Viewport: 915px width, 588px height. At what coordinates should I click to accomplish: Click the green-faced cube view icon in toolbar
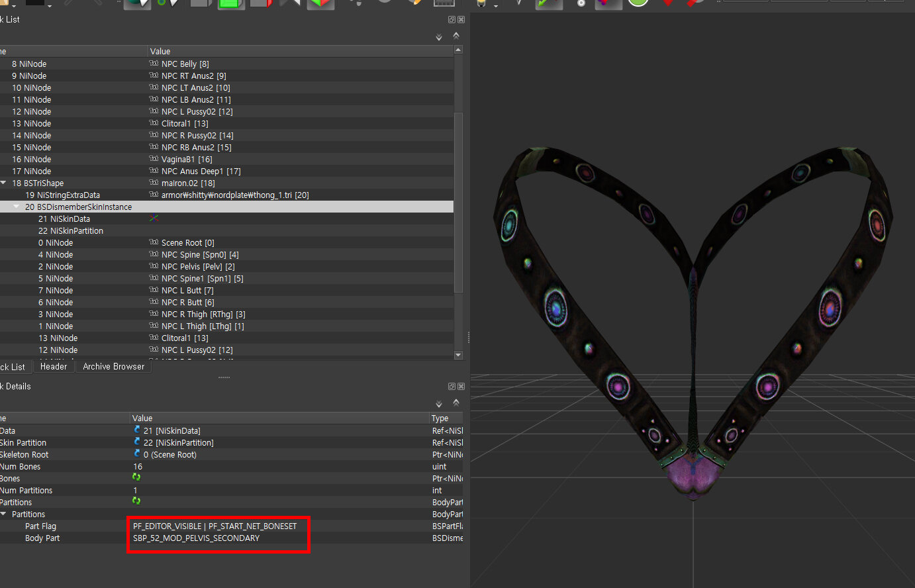(231, 4)
